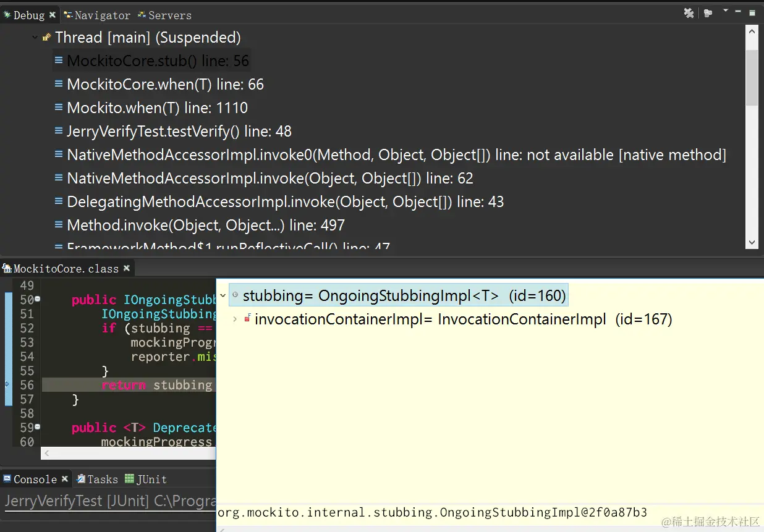Click stack frame icon beside Method.invoke

pos(59,225)
